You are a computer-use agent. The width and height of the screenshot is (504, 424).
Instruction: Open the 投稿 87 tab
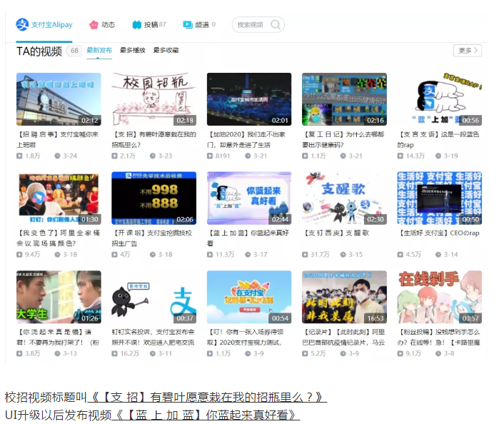pyautogui.click(x=149, y=25)
